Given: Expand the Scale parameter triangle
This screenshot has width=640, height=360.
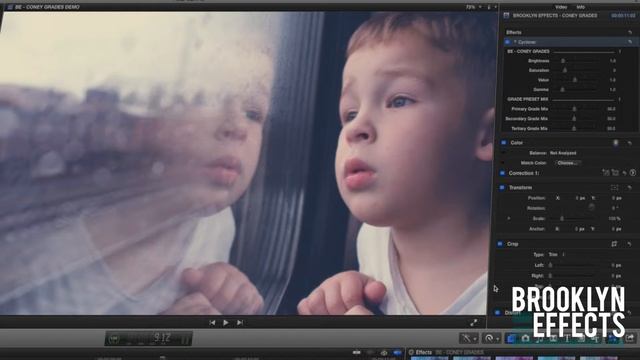Looking at the screenshot, I should coord(509,219).
